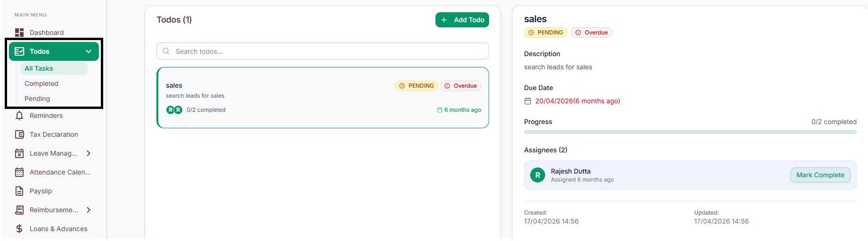
Task: Click the Reimbursement receipt icon
Action: (x=19, y=210)
